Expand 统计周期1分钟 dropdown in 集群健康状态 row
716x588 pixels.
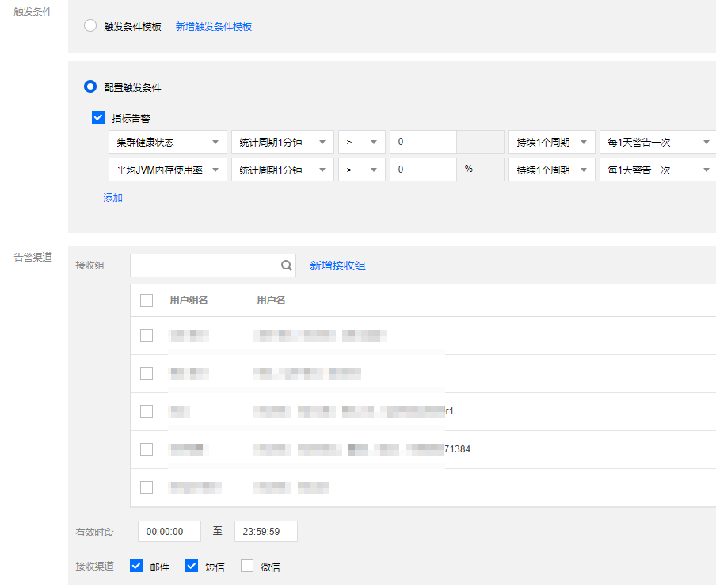(282, 142)
